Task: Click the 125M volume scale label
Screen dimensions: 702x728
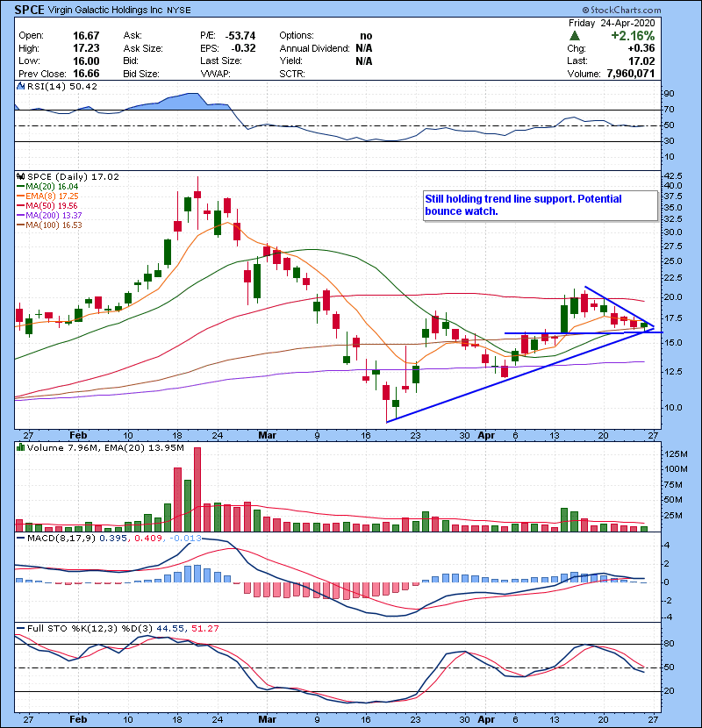Action: click(676, 453)
